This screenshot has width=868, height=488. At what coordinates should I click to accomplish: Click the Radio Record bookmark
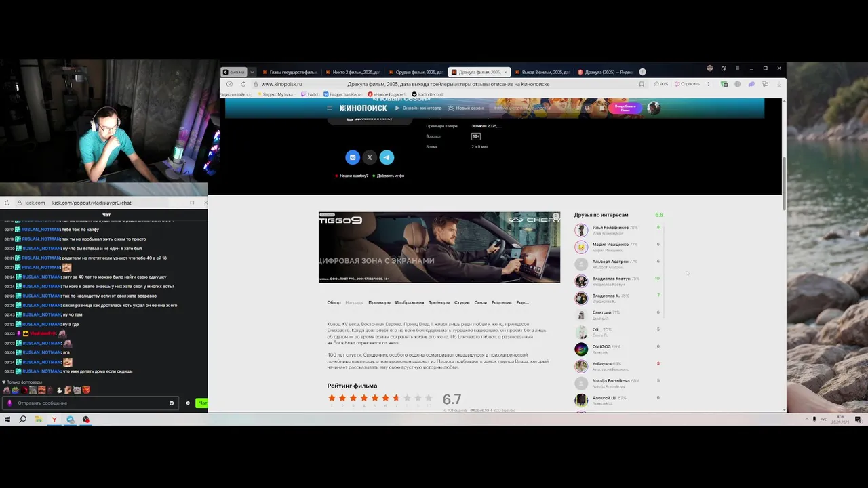pyautogui.click(x=427, y=94)
